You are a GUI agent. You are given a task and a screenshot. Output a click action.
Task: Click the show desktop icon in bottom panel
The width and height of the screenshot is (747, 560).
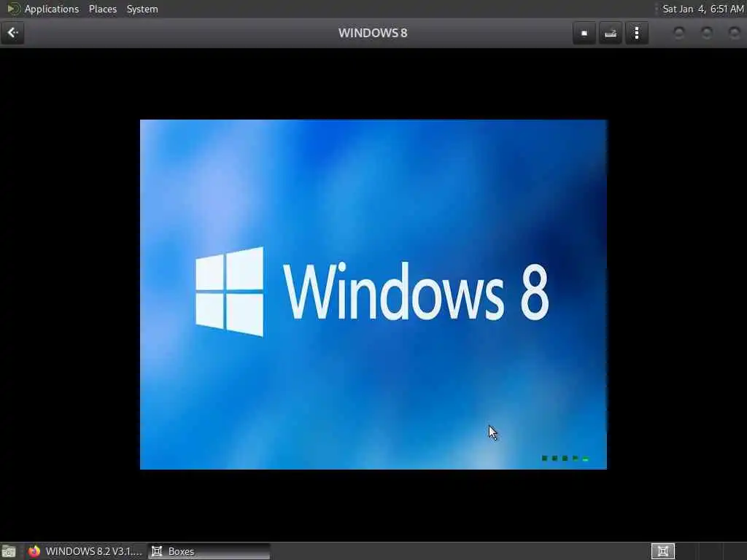click(x=9, y=551)
